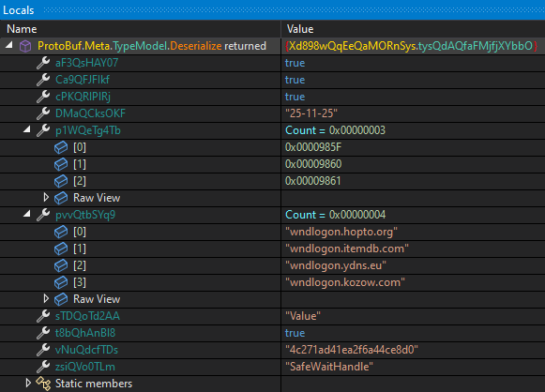Click the Locals panel title

tap(19, 10)
